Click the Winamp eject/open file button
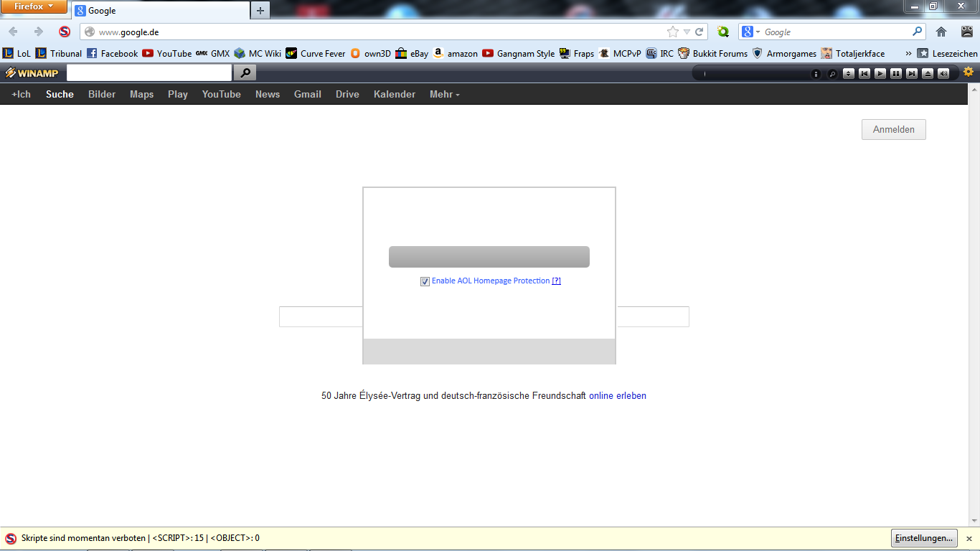Screen dimensions: 980x551 click(x=928, y=73)
